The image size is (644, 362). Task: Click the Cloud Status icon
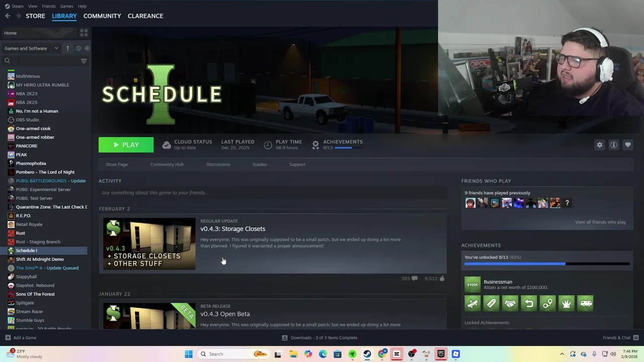pos(167,145)
